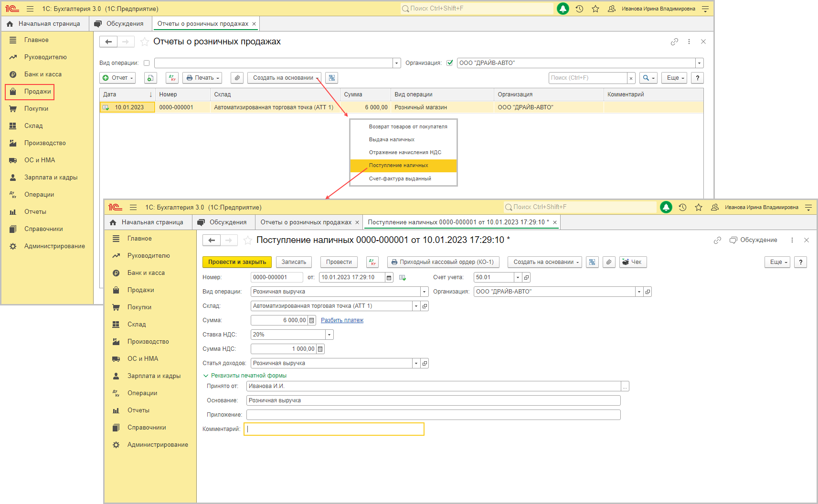Open Склад item form button
818x504 pixels.
click(425, 306)
